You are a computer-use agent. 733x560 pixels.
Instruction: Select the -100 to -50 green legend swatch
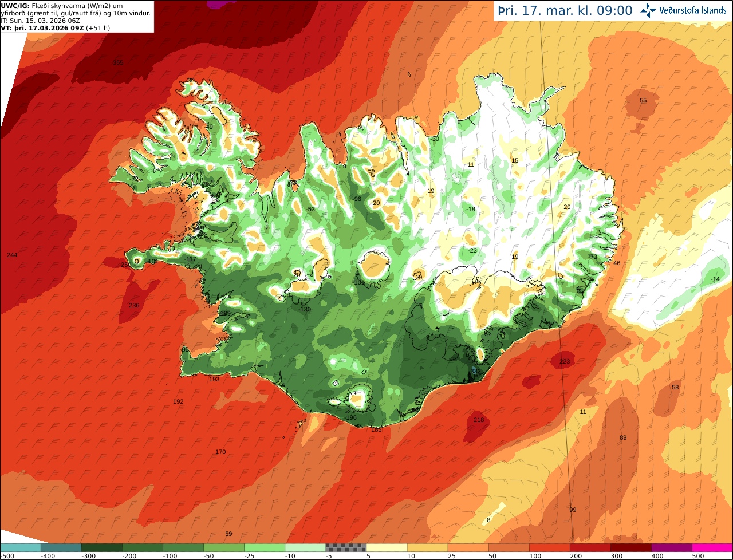point(183,547)
